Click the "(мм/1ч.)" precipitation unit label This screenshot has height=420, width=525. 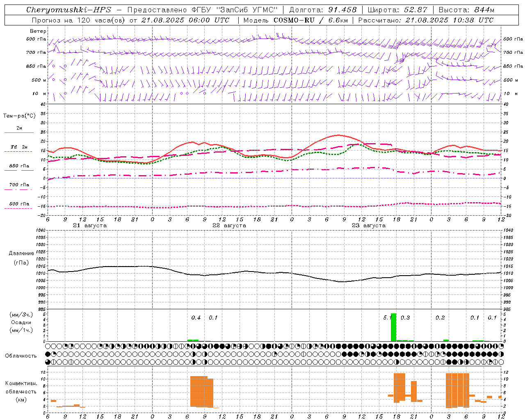[x=21, y=330]
